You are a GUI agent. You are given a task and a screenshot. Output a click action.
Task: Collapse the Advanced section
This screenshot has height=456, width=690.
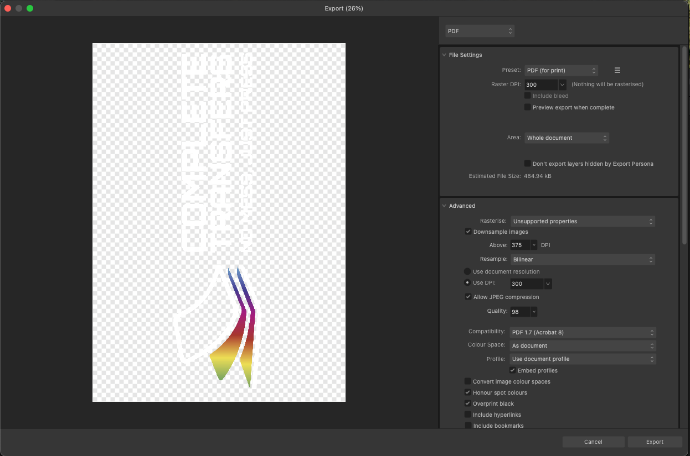444,206
